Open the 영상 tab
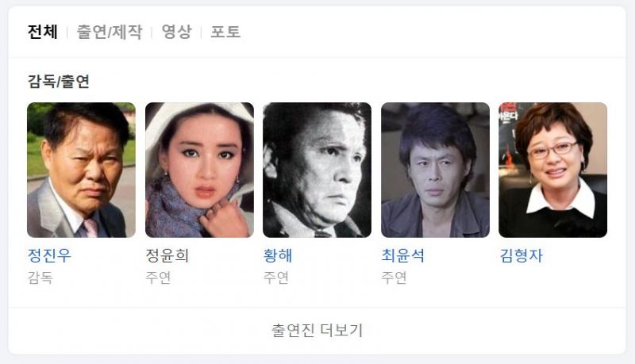The height and width of the screenshot is (364, 635). pos(176,32)
